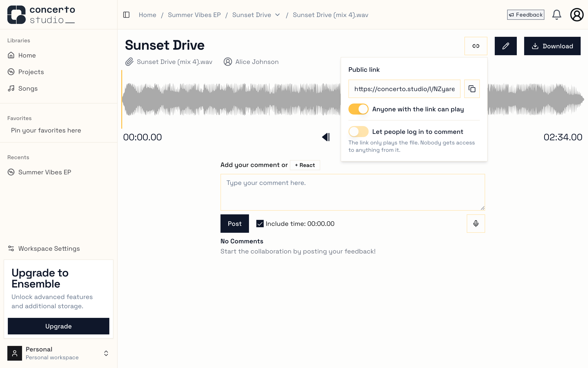The image size is (588, 368).
Task: Click the public link URL field
Action: click(404, 89)
